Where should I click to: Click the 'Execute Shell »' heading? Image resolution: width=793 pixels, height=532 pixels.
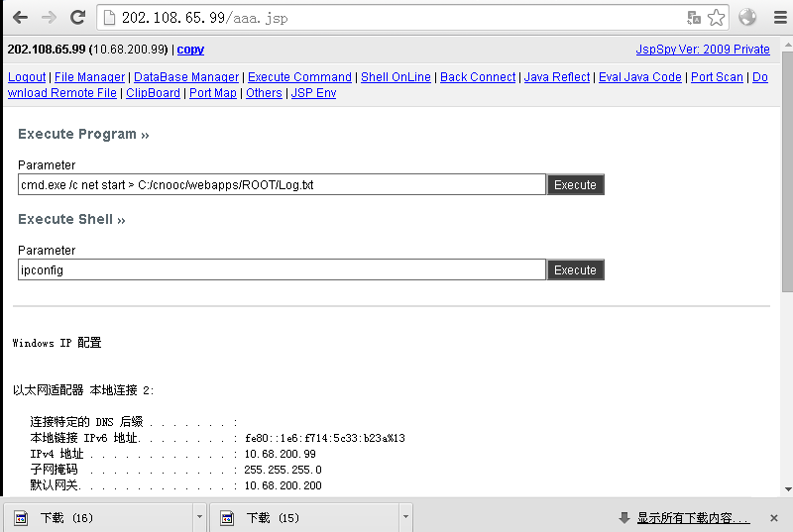pyautogui.click(x=71, y=219)
